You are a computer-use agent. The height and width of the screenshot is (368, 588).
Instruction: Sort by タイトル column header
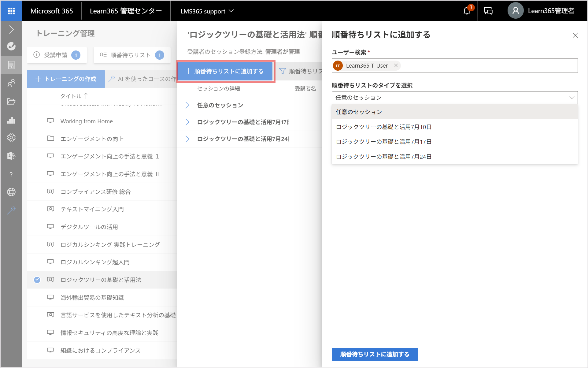point(74,96)
